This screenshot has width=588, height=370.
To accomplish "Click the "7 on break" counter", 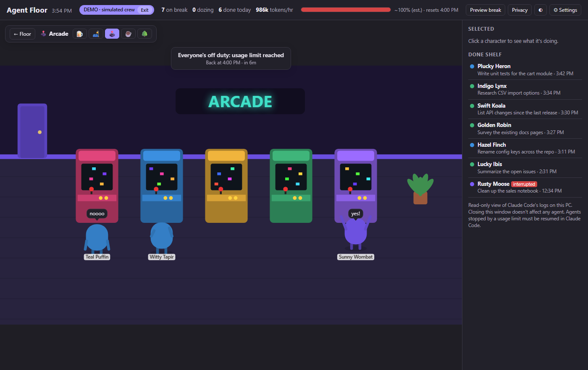I will [x=174, y=10].
